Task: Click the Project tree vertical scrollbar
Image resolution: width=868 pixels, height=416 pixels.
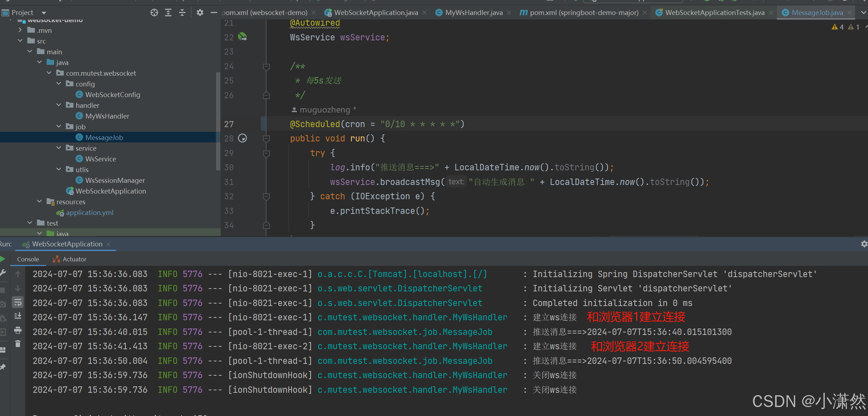Action: click(218, 121)
